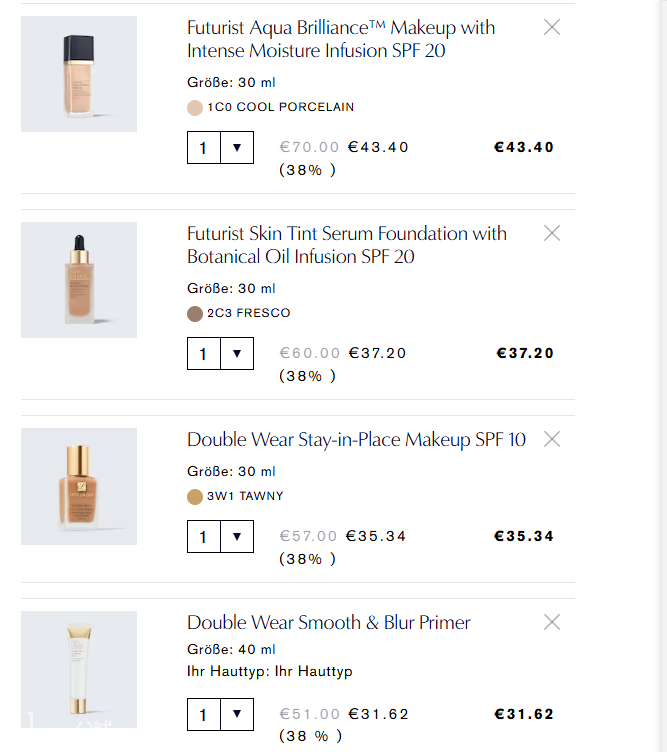Open quantity dropdown for Futurist Aqua Brilliance

[x=220, y=148]
